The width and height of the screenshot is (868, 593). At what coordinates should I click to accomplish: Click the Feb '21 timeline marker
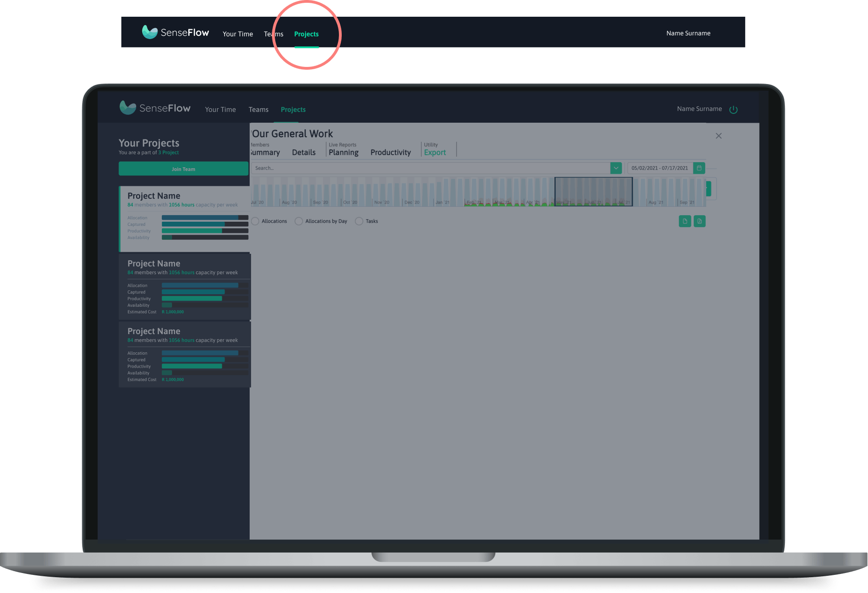point(474,202)
